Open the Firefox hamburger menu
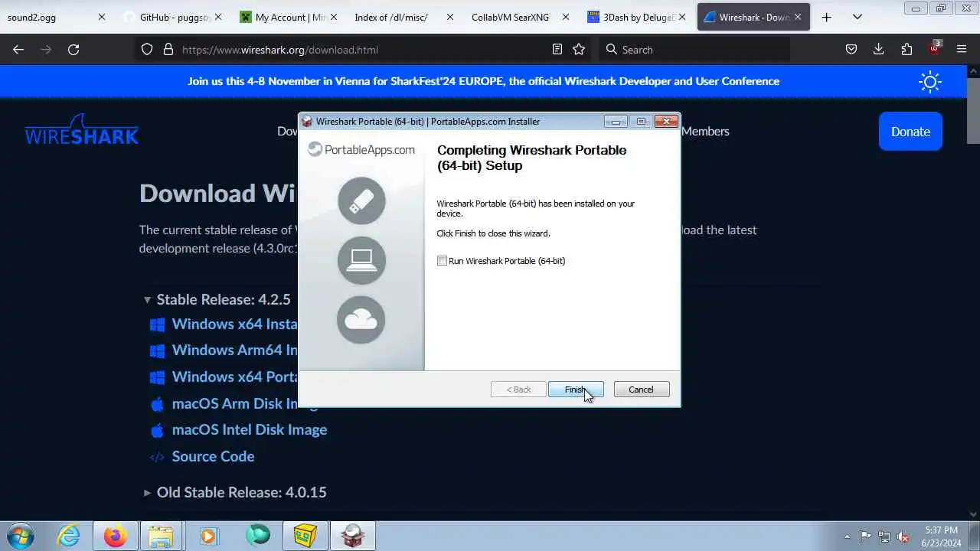Image resolution: width=980 pixels, height=551 pixels. [962, 50]
